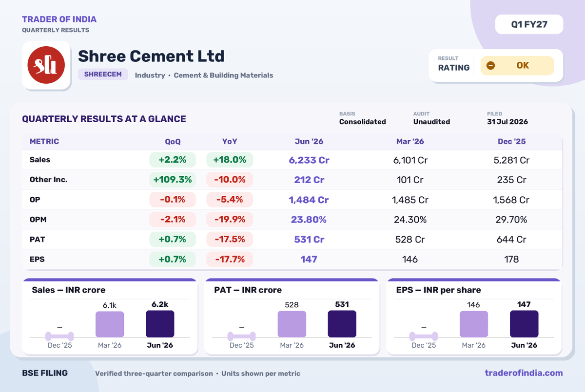Click EPS QoQ +0.7% badge

[x=173, y=259]
